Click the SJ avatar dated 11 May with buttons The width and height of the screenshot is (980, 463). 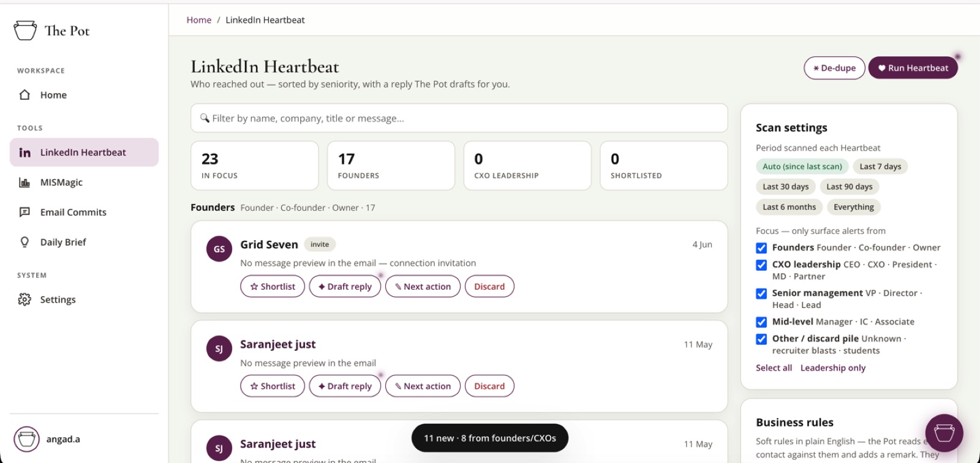point(219,348)
